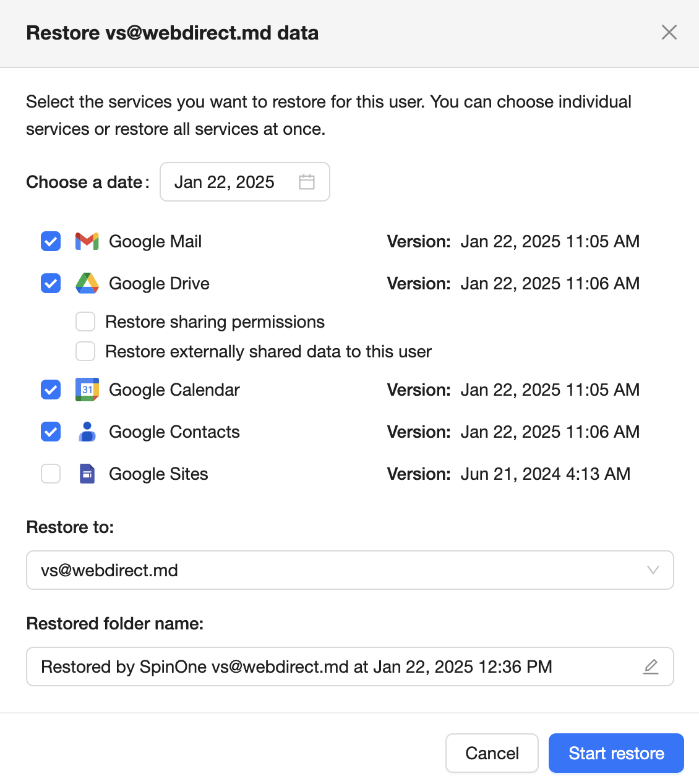699x784 pixels.
Task: Enable Restore sharing permissions checkbox
Action: [x=85, y=322]
